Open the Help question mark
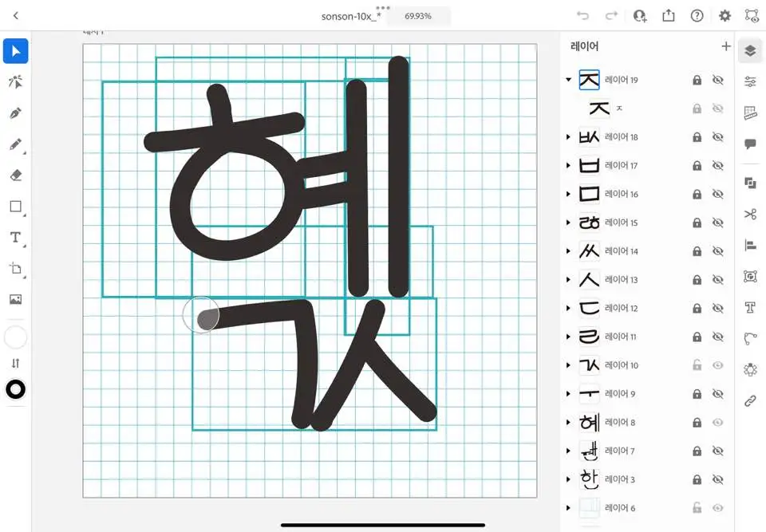The height and width of the screenshot is (532, 766). tap(697, 16)
